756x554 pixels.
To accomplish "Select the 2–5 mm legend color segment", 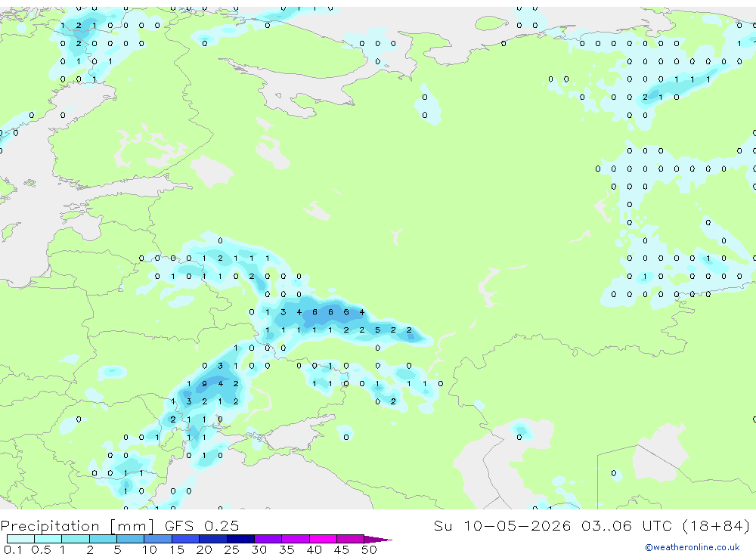I will [103, 539].
